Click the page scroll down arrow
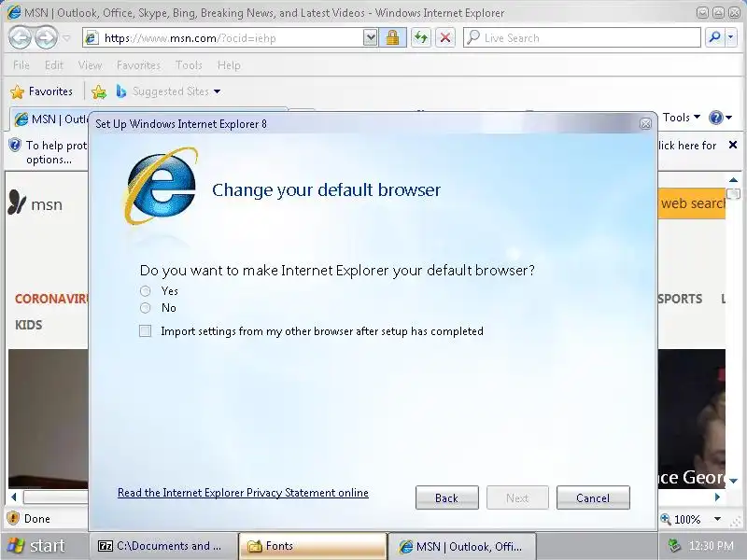The image size is (747, 560). (x=733, y=481)
